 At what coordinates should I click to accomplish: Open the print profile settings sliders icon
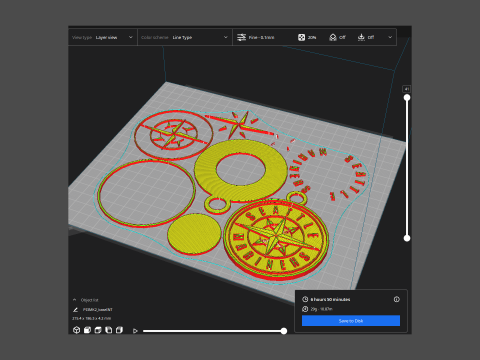point(241,37)
